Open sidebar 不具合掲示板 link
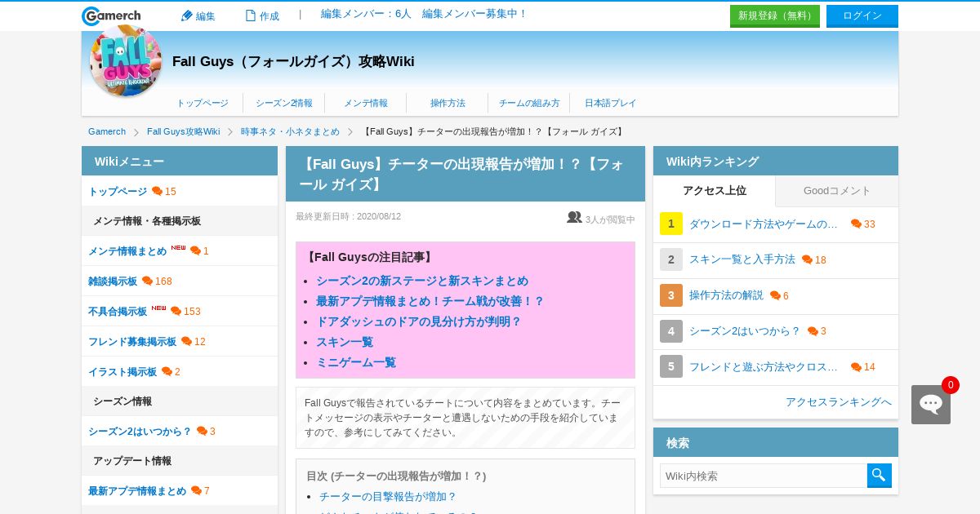This screenshot has width=980, height=514. [x=118, y=312]
